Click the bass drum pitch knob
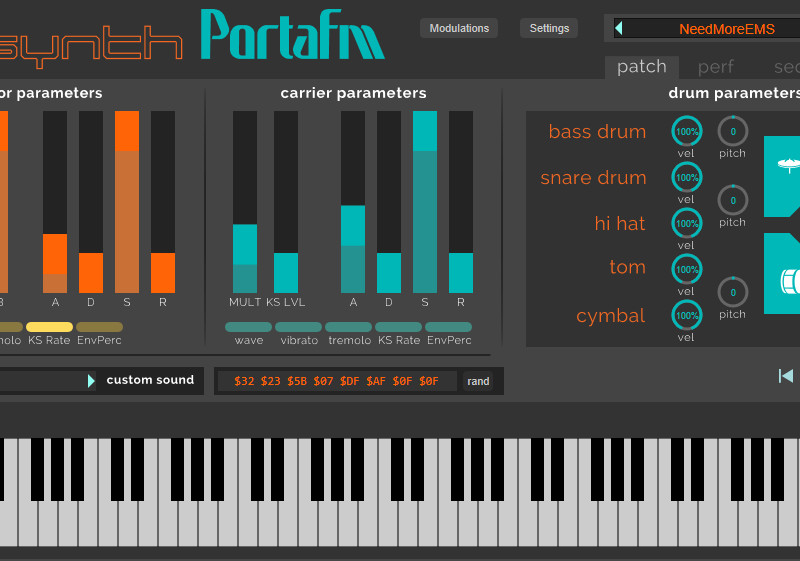800x561 pixels. click(x=732, y=131)
